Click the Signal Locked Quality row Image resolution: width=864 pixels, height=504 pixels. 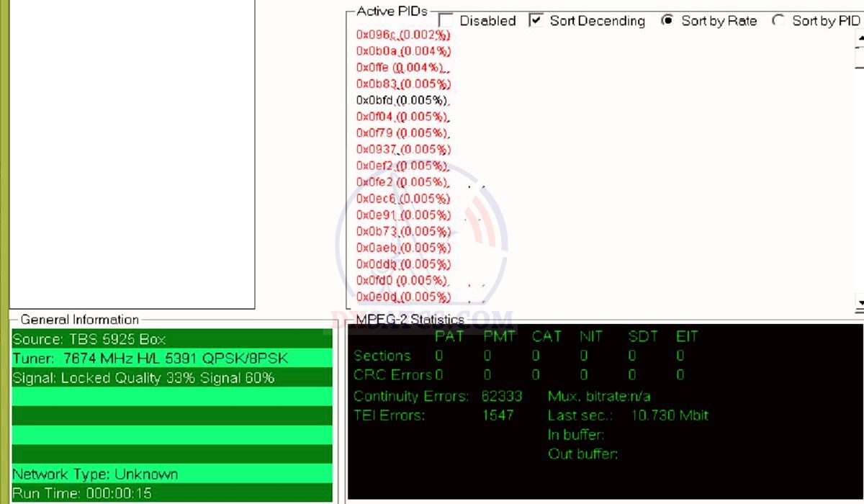coord(171,377)
